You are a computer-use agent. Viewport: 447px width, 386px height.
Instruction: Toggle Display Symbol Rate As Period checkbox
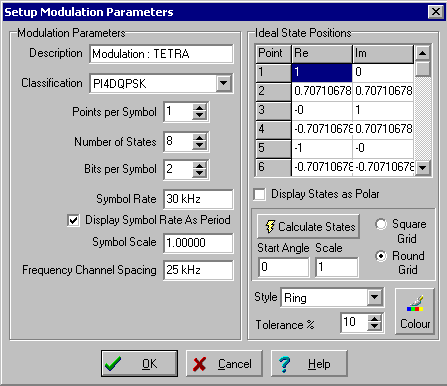click(x=73, y=220)
